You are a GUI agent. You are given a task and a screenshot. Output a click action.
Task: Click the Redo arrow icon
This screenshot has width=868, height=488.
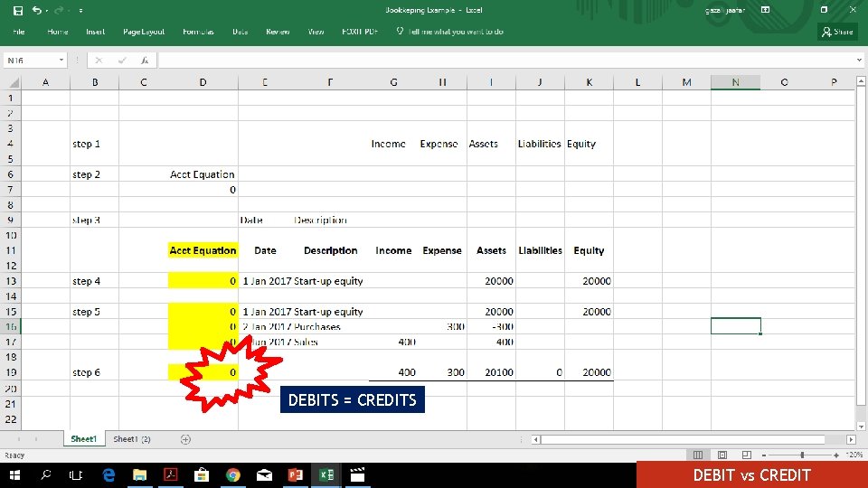coord(60,10)
